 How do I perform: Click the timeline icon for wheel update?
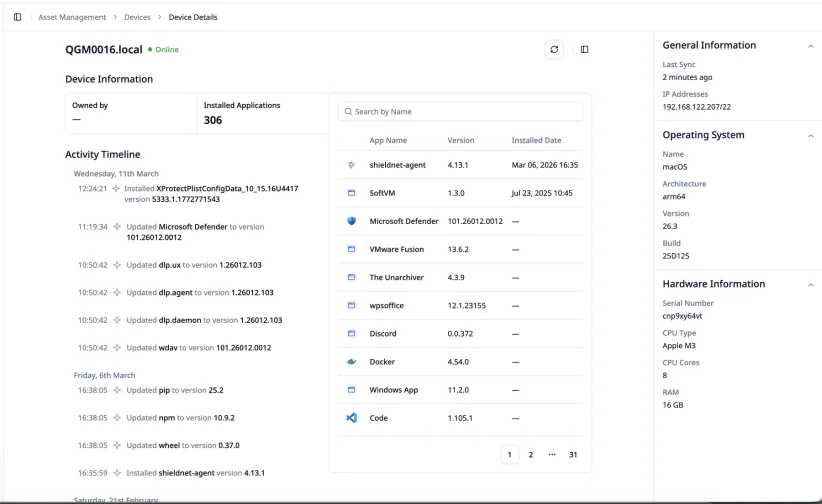pyautogui.click(x=117, y=445)
